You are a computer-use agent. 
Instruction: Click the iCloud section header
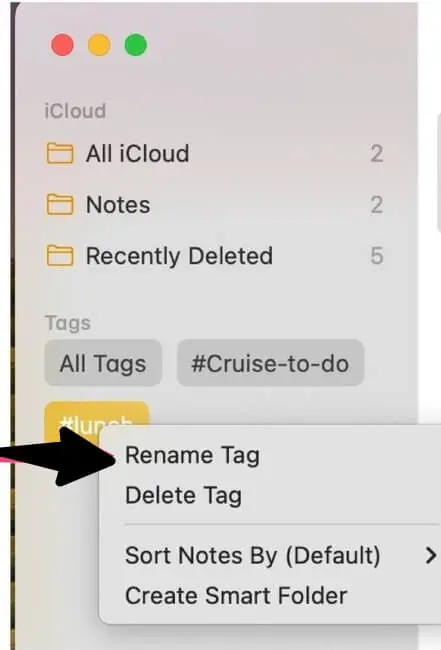pos(75,111)
